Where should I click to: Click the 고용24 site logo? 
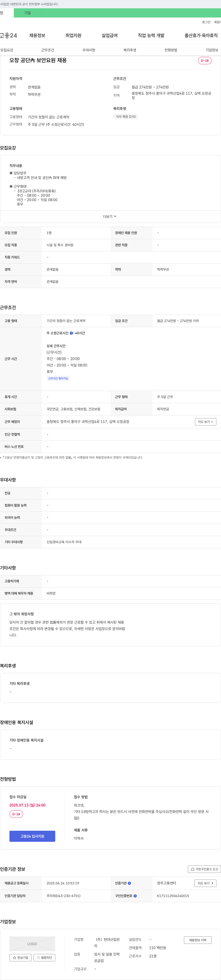8,35
